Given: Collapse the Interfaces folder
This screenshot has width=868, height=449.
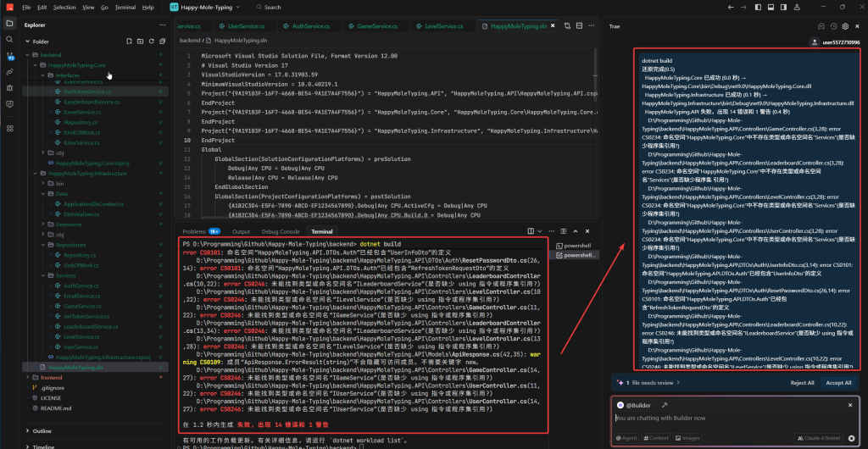Looking at the screenshot, I should pos(42,75).
